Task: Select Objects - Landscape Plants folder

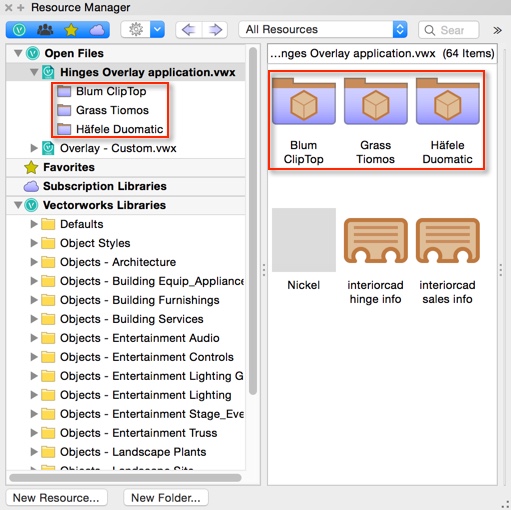Action: click(x=133, y=452)
